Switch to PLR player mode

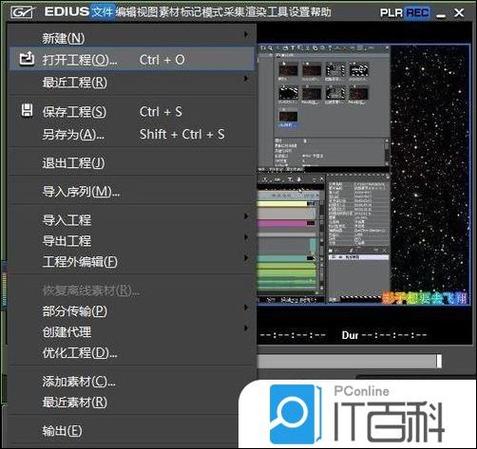click(x=391, y=13)
